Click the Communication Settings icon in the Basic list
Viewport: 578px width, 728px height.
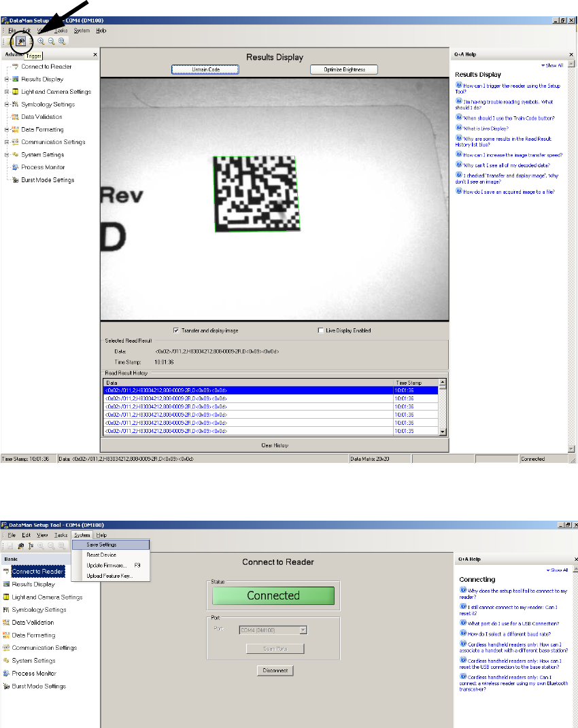[x=6, y=648]
